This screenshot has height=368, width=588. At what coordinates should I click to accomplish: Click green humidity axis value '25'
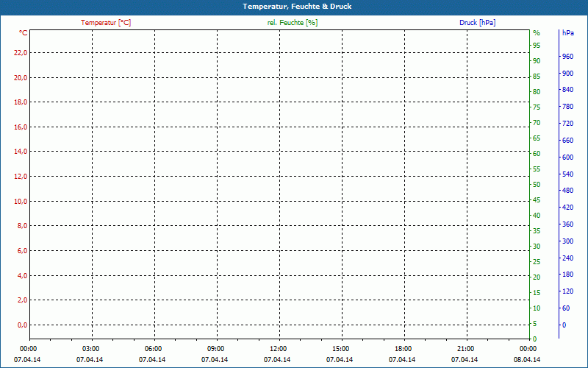click(x=537, y=262)
